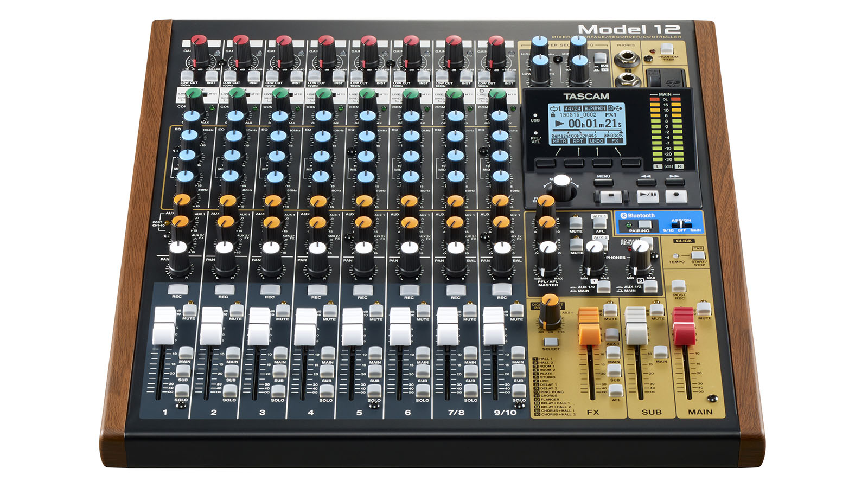Enable PHANTOM +48V power
Screen dimensions: 868x488
(x=666, y=49)
